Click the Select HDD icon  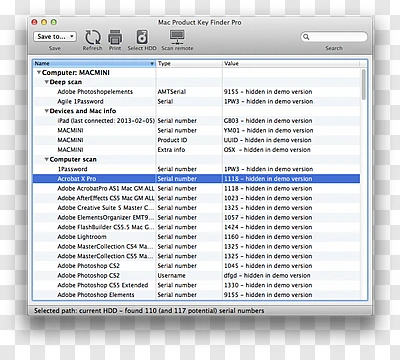tap(142, 37)
